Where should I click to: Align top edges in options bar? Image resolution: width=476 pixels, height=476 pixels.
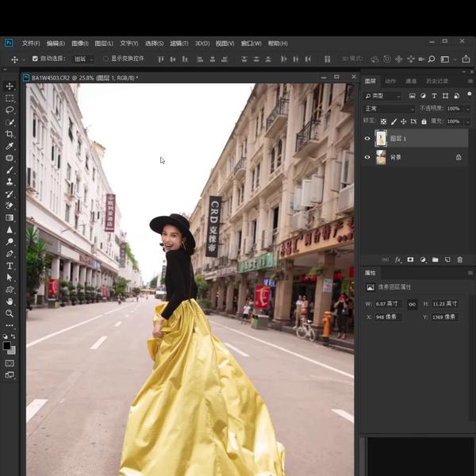161,59
